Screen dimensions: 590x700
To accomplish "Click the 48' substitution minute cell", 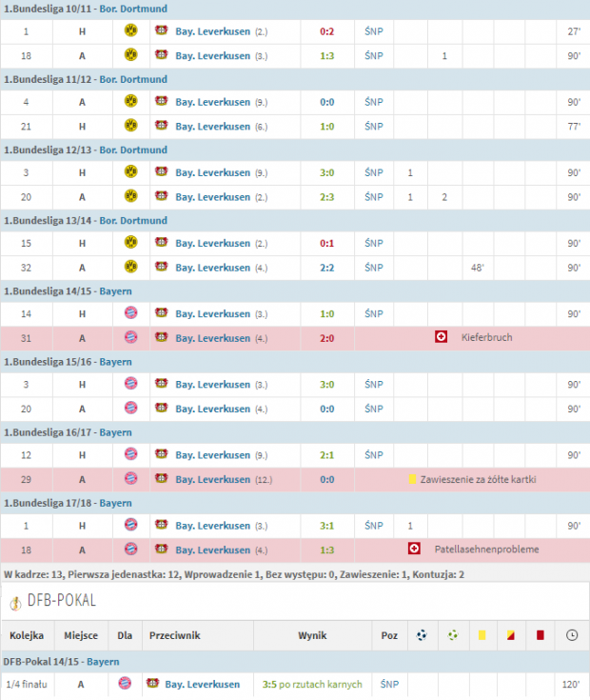I will tap(477, 268).
